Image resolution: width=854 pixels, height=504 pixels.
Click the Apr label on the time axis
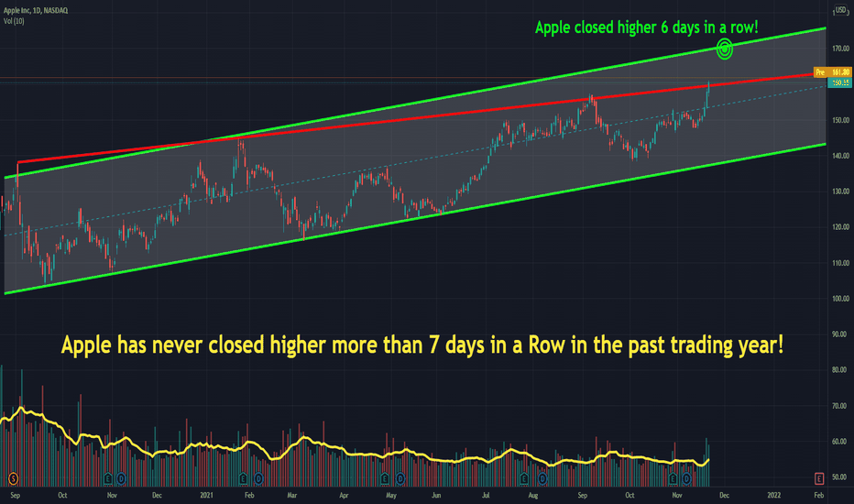coord(344,495)
